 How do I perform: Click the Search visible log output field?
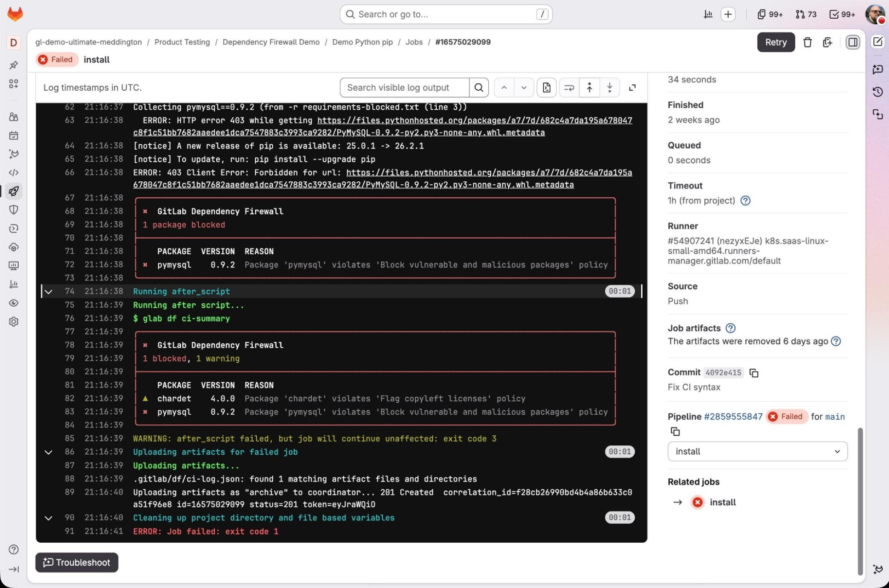pos(404,88)
